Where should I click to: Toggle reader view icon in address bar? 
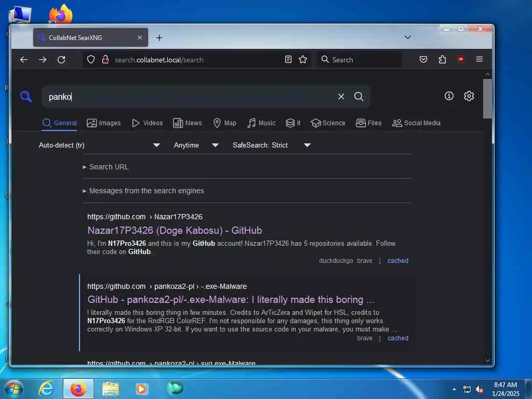tap(288, 60)
